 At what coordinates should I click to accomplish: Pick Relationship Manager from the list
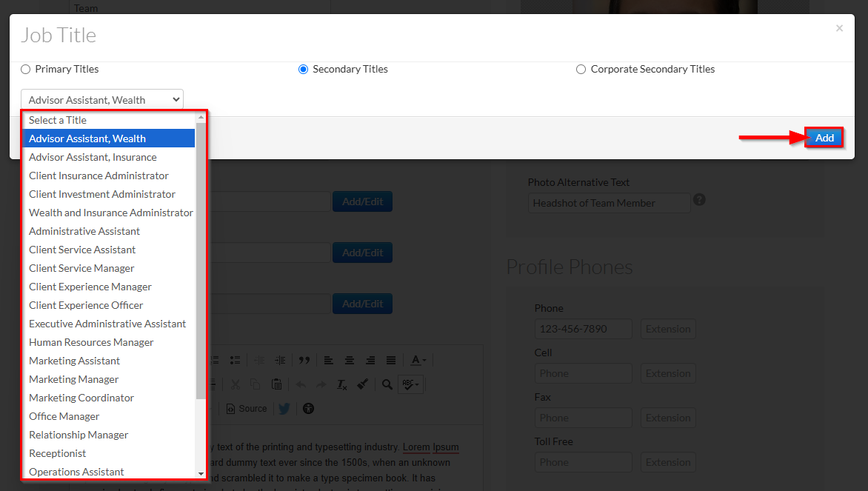(109, 435)
